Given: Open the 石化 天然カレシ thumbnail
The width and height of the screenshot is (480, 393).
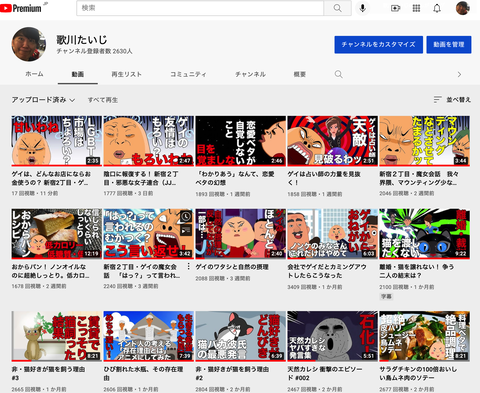Looking at the screenshot, I should 332,336.
